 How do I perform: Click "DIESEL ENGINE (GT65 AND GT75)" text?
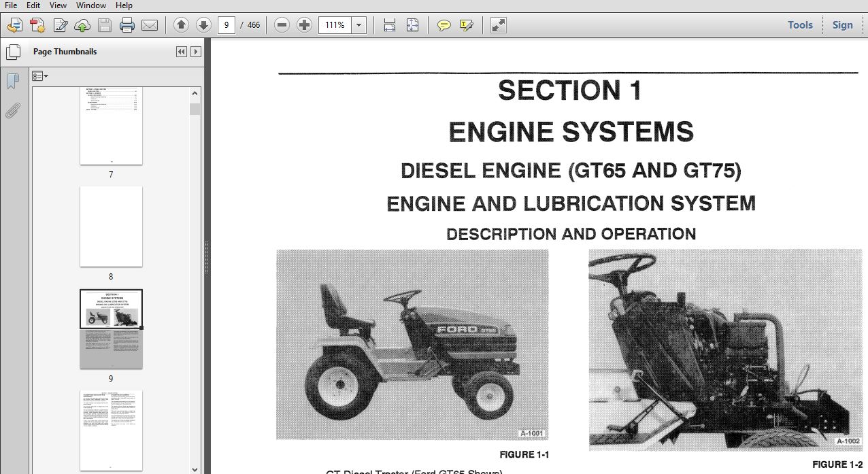coord(571,170)
